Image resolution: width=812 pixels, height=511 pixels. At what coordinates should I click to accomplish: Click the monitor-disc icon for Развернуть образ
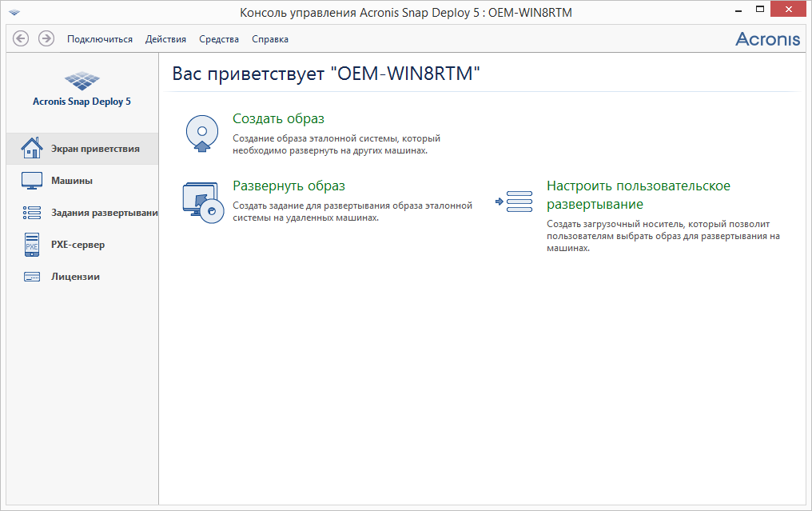203,202
